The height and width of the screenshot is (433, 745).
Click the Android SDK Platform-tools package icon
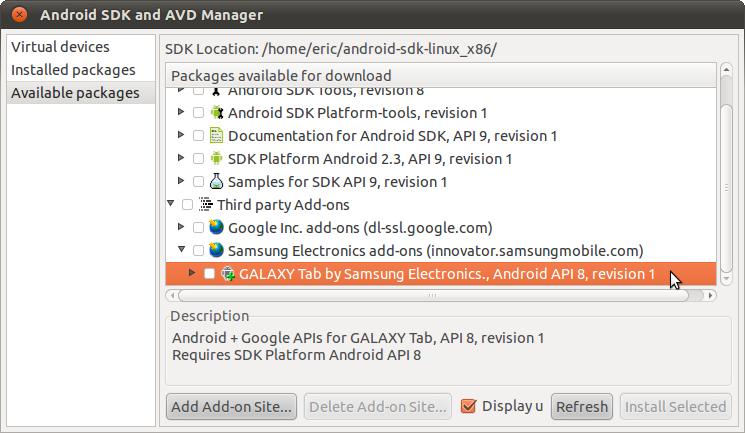pyautogui.click(x=216, y=112)
